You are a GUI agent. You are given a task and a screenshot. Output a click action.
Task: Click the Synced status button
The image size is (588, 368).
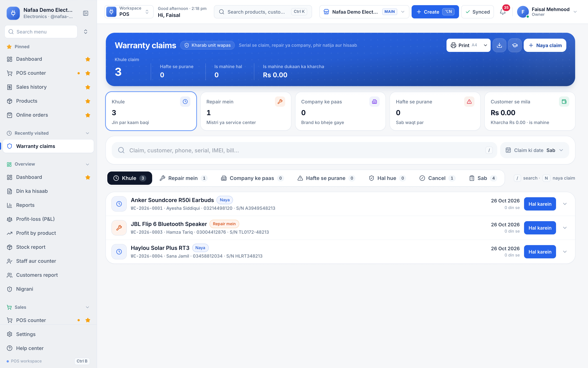pyautogui.click(x=477, y=12)
